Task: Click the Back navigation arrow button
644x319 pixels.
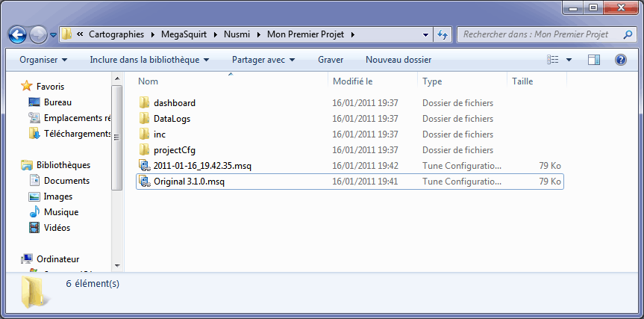Action: coord(18,34)
